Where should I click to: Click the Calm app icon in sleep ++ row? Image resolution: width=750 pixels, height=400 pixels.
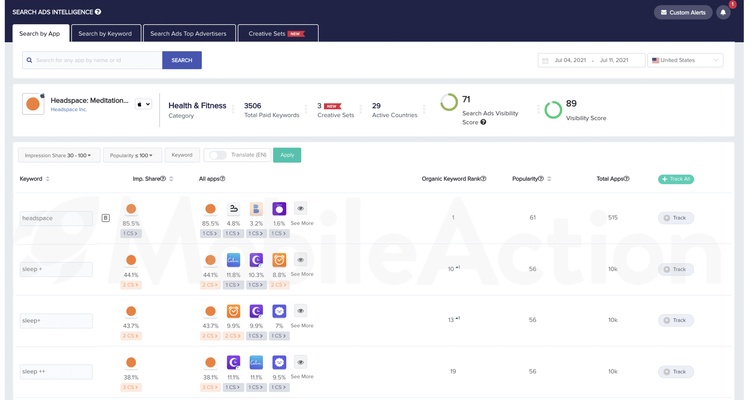256,362
